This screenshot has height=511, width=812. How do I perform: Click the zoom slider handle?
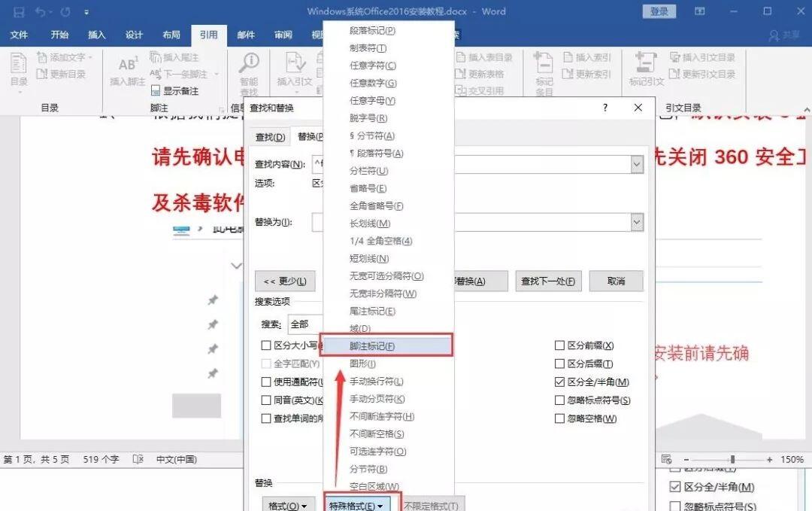(x=732, y=459)
